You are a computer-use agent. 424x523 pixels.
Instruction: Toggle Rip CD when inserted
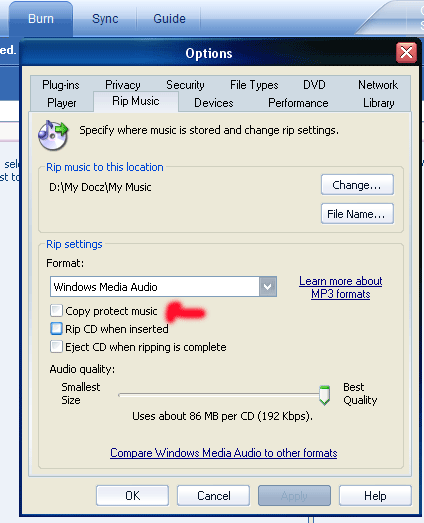[x=56, y=329]
